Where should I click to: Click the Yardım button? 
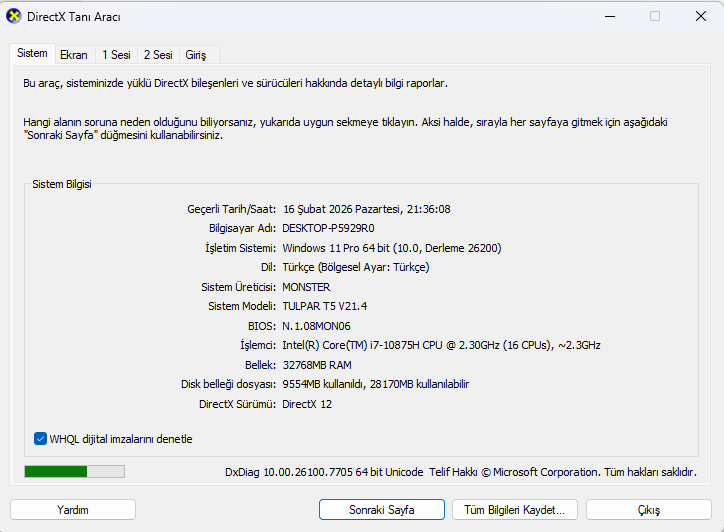[73, 510]
